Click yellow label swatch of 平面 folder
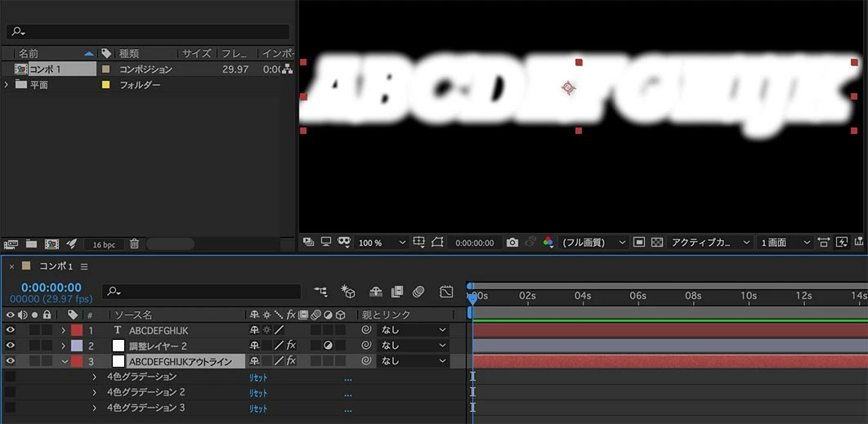The height and width of the screenshot is (424, 868). point(105,85)
